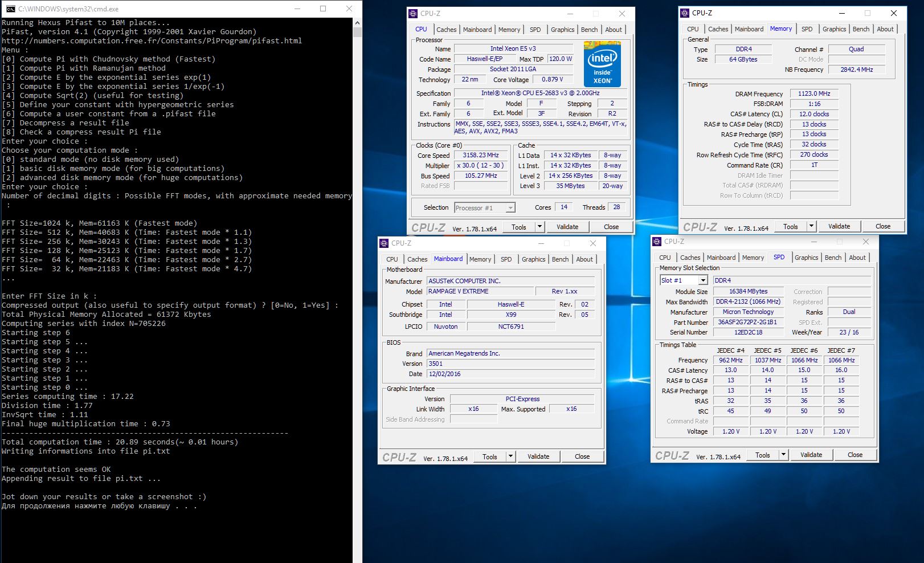Viewport: 924px width, 563px height.
Task: Click the DRAM Frequency 1123.0 MHz value
Action: (814, 93)
